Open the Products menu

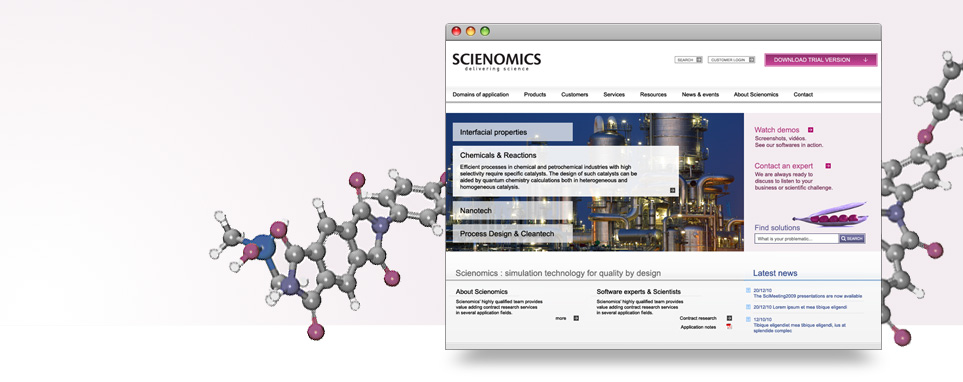pyautogui.click(x=535, y=95)
